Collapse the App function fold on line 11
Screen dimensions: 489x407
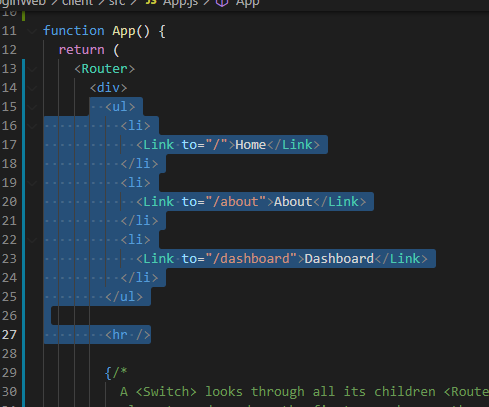tap(32, 31)
